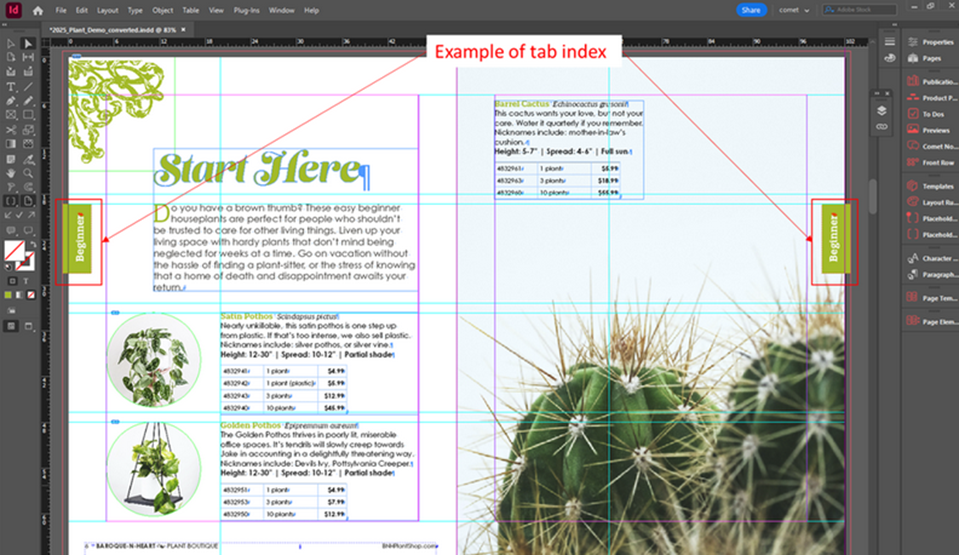This screenshot has height=555, width=959.
Task: Open the Previews panel
Action: click(x=931, y=130)
